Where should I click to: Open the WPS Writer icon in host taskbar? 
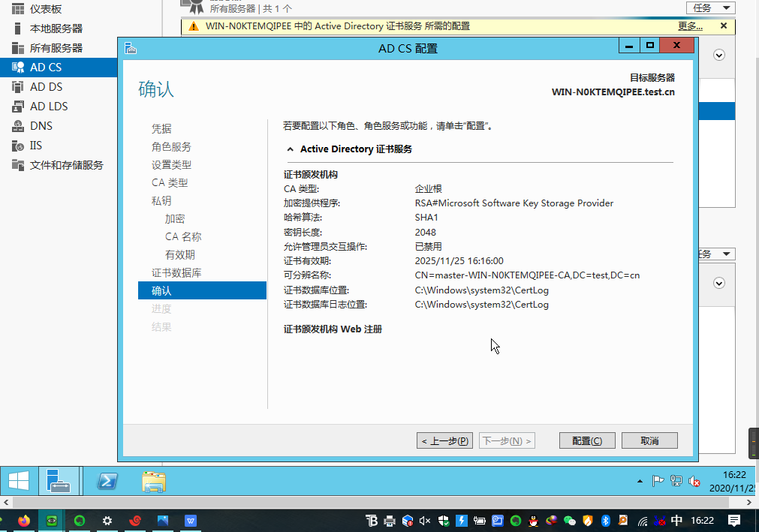coord(190,521)
